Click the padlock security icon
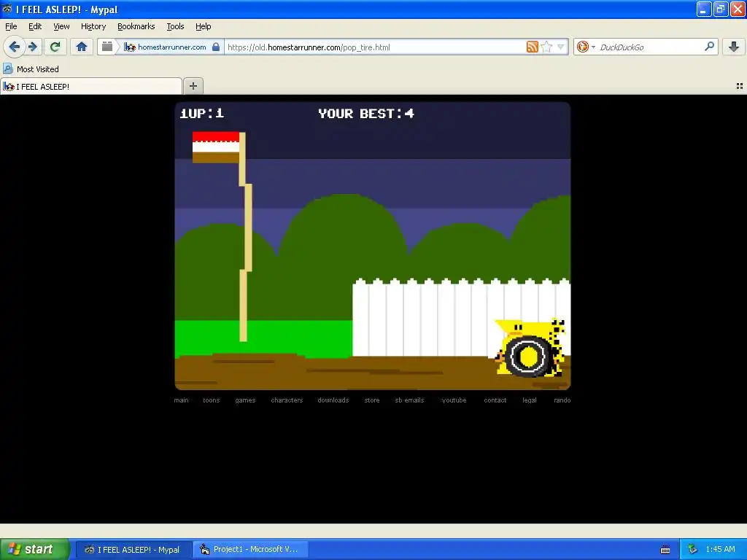Screen dimensions: 747x560 [x=216, y=47]
